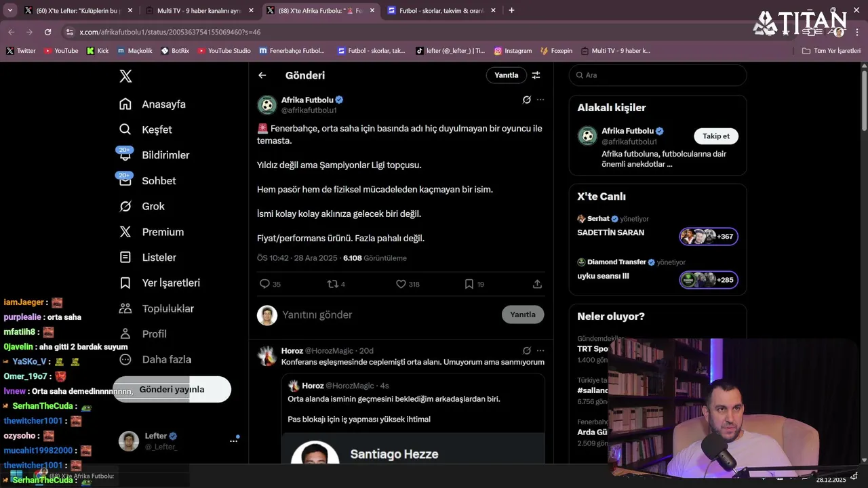Open Horoz profile name link

point(292,350)
